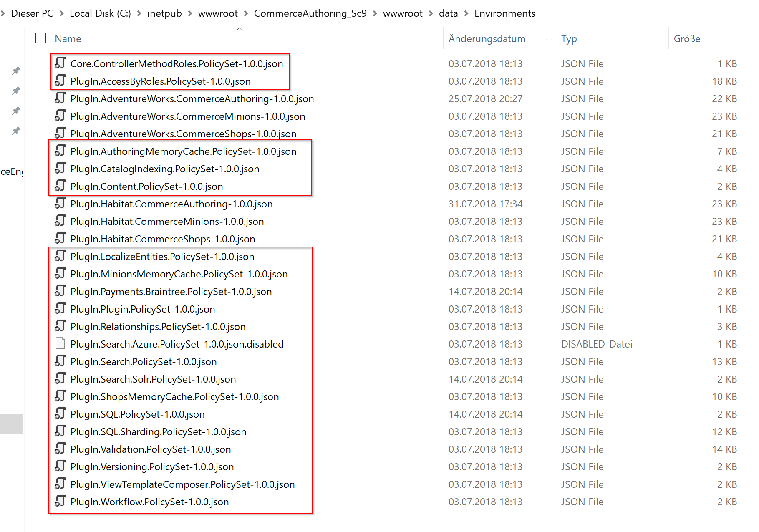
Task: Click the 13 KB size cell
Action: (724, 362)
